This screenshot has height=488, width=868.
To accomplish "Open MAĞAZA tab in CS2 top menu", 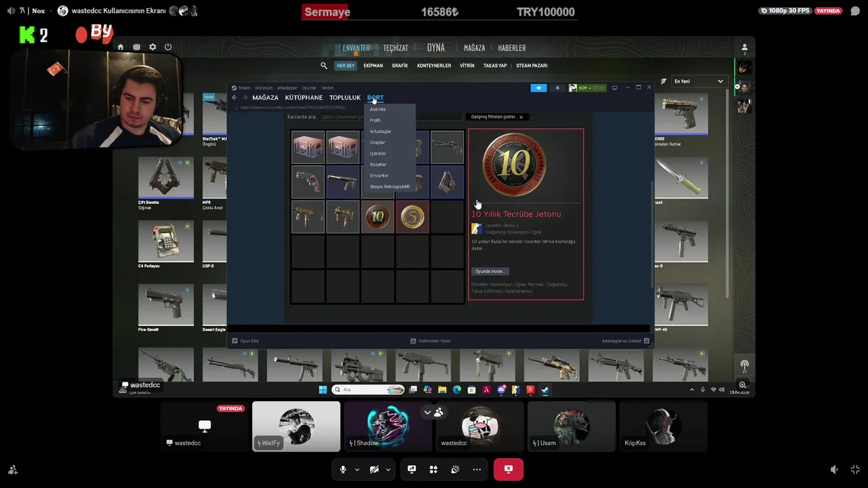I will click(x=474, y=48).
